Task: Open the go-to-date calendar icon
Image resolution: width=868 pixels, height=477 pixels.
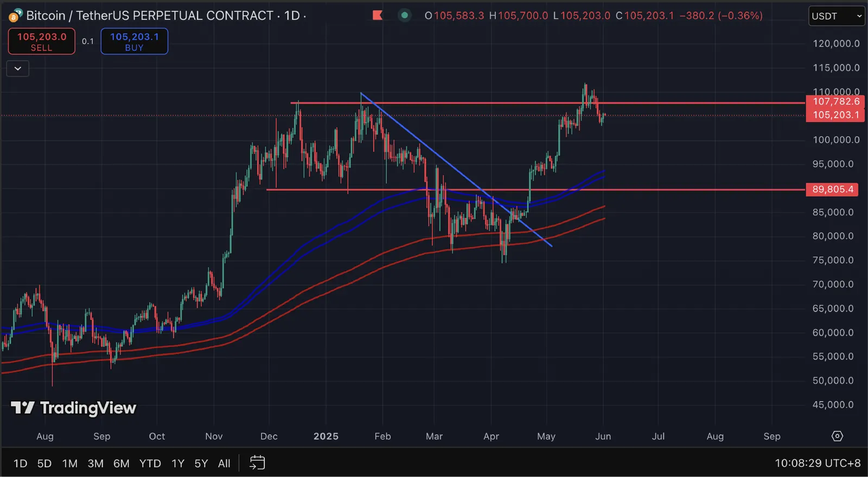Action: (x=257, y=462)
